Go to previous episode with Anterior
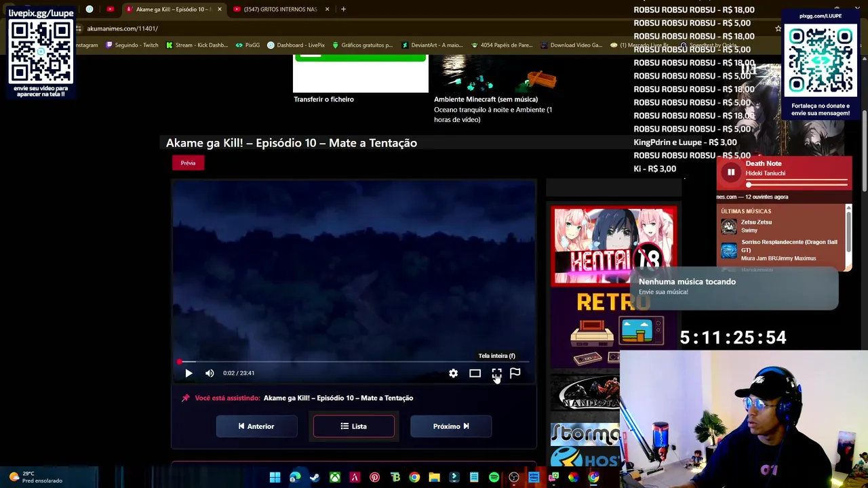 pos(256,426)
